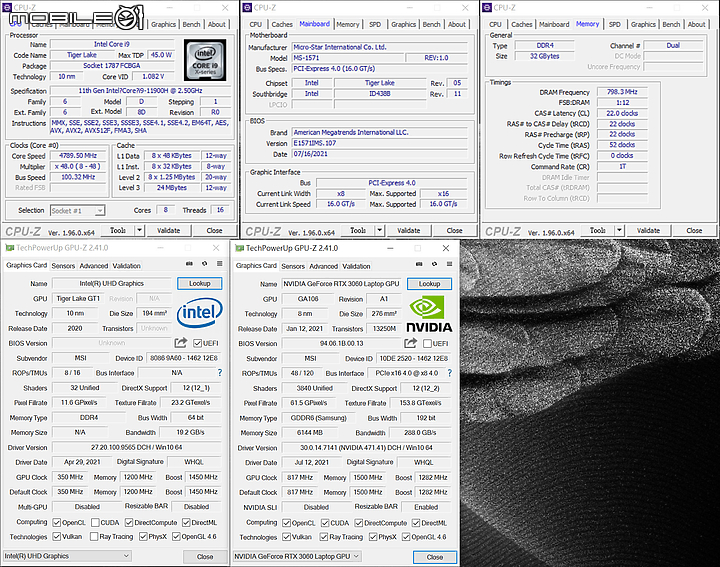Click the GPU-Z title bar icon of NVIDIA window
This screenshot has height=567, width=720.
239,248
